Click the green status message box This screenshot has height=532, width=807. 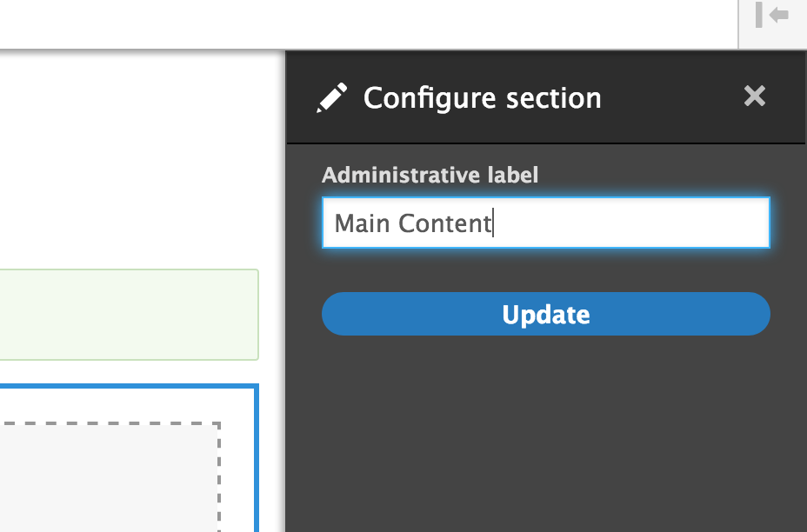[x=129, y=314]
